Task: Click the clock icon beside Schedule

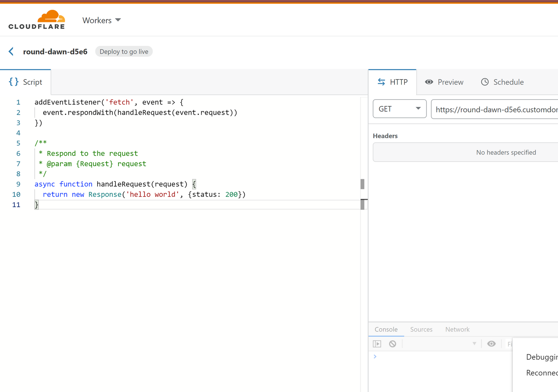Action: coord(485,82)
